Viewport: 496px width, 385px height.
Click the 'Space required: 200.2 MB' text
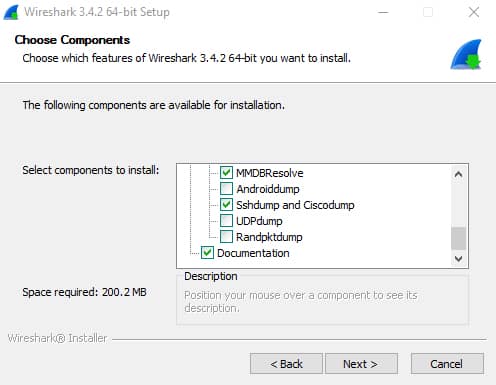pyautogui.click(x=84, y=292)
